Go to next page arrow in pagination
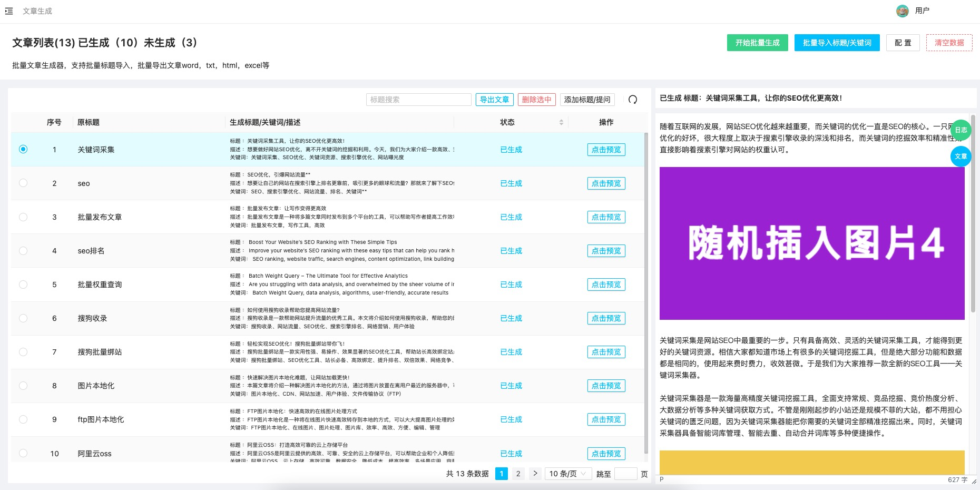The width and height of the screenshot is (980, 490). click(x=535, y=474)
